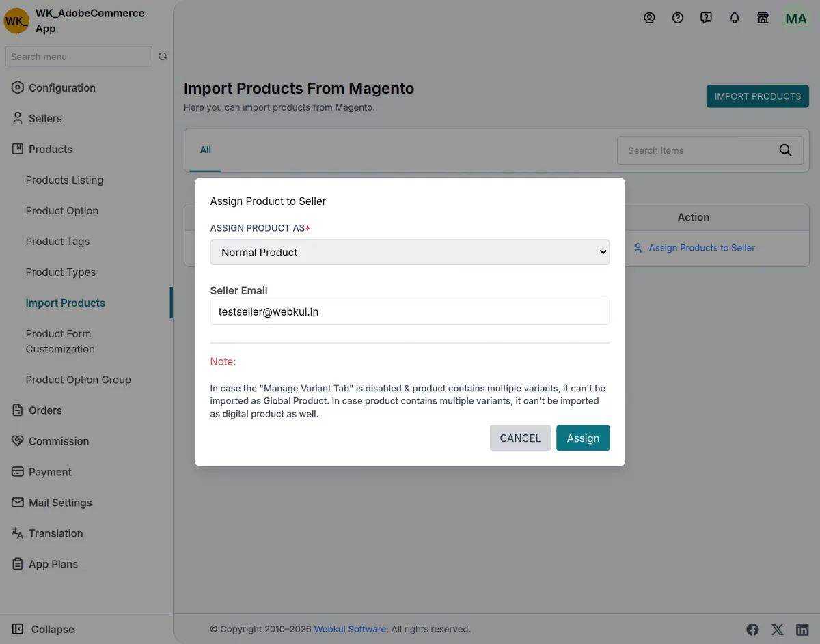Open Mail Settings from the sidebar

[x=60, y=503]
